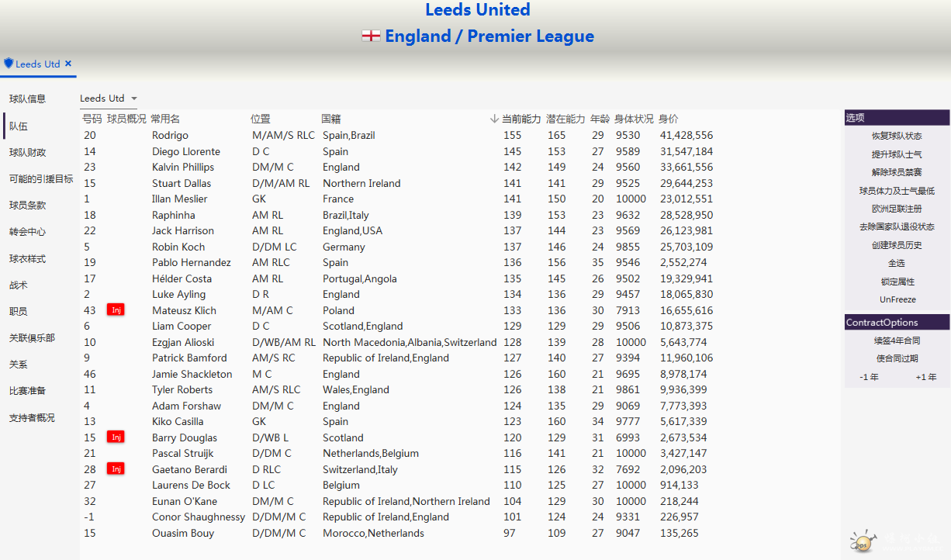
Task: Click Barry Douglas's red Inj badge
Action: [116, 437]
